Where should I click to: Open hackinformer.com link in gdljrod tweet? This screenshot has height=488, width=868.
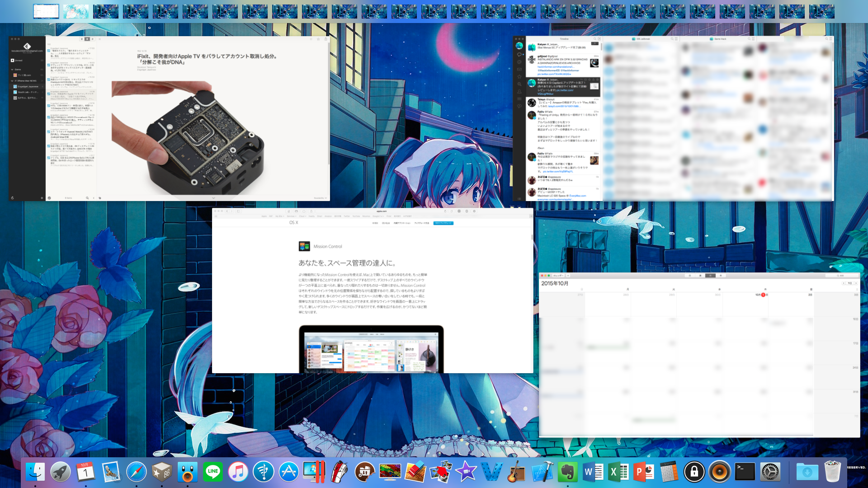click(x=556, y=67)
